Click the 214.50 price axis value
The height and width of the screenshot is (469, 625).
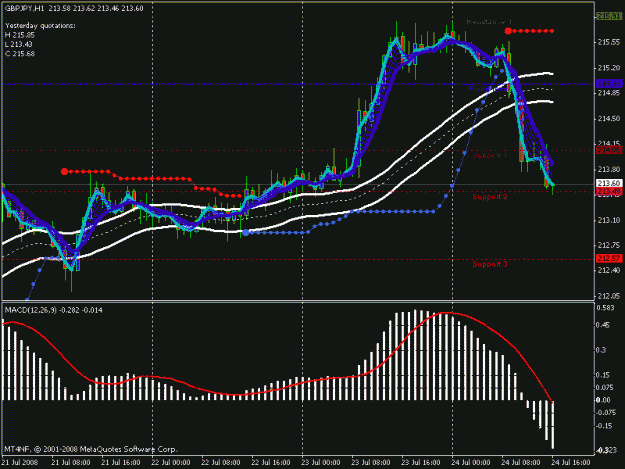click(x=609, y=118)
